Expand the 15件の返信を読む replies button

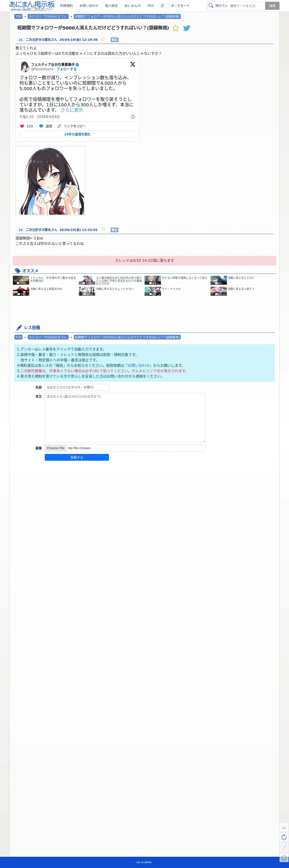tap(77, 134)
